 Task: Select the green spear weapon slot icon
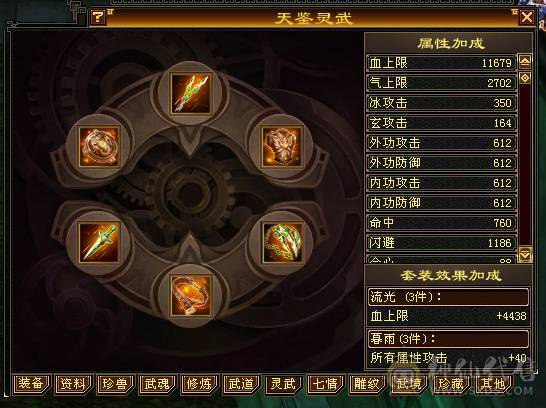pos(191,93)
